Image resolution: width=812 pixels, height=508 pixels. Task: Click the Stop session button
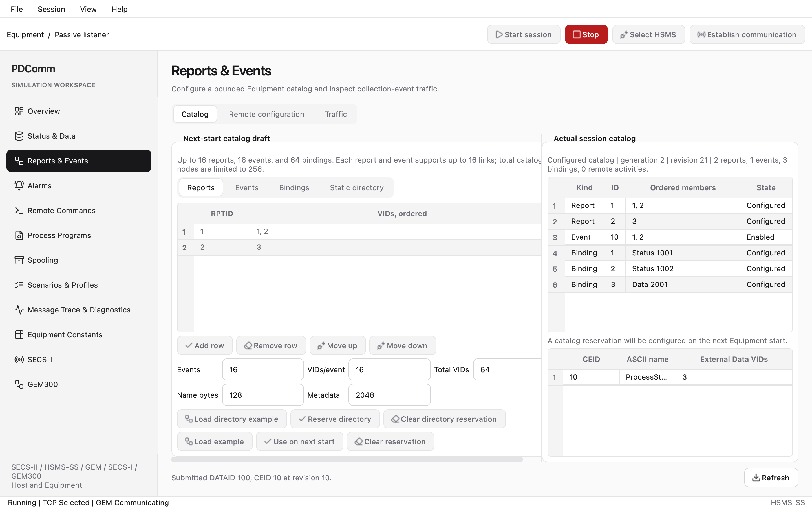(586, 35)
